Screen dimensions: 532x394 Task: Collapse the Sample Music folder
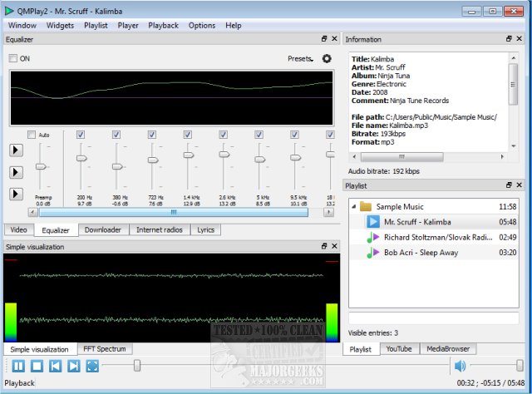(354, 206)
